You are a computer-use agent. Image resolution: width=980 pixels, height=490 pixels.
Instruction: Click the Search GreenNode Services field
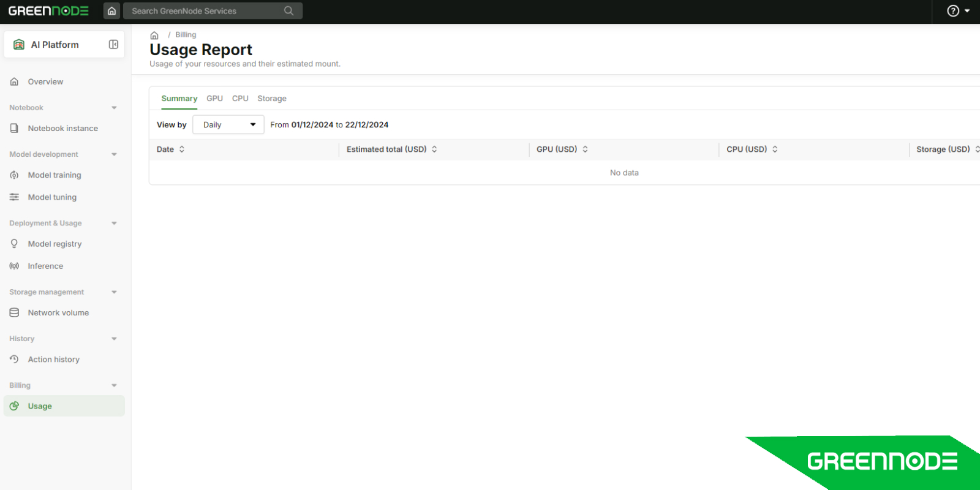tap(205, 11)
